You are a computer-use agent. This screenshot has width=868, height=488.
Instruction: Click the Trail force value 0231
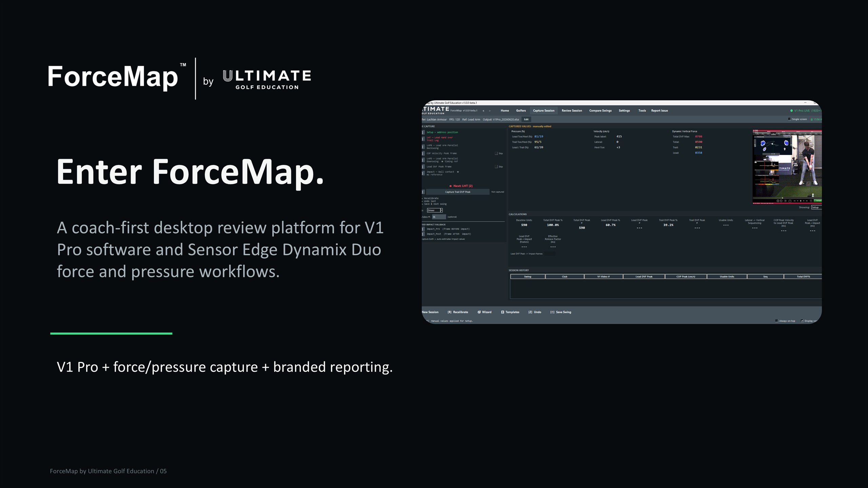tap(698, 147)
